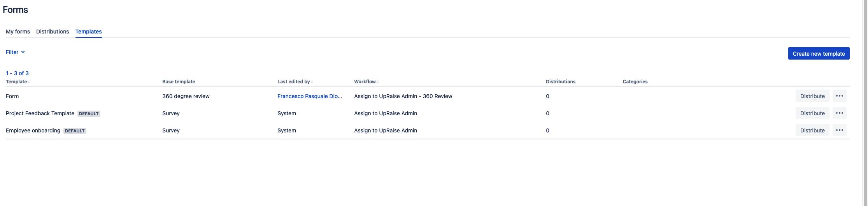Click the Forms page heading
868x206 pixels.
click(x=16, y=10)
